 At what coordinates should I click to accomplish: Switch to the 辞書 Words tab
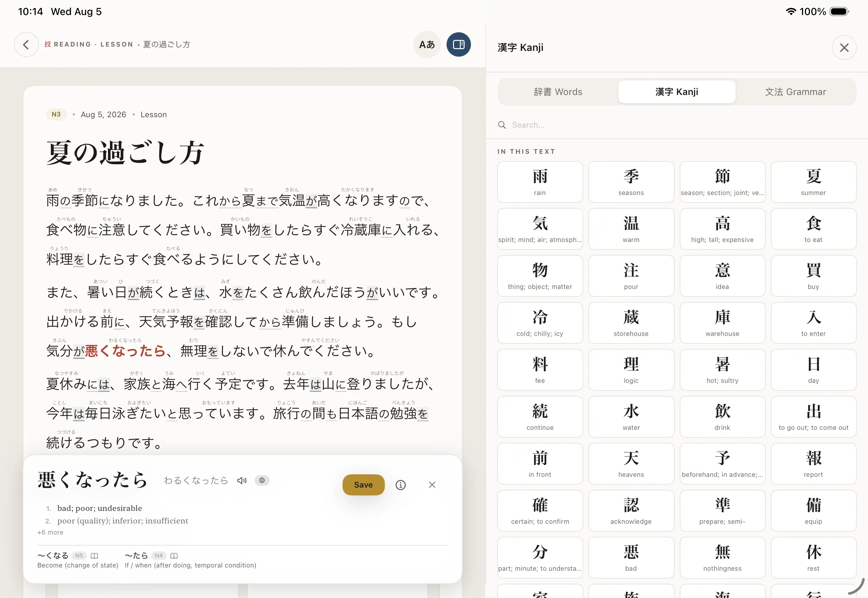coord(558,92)
